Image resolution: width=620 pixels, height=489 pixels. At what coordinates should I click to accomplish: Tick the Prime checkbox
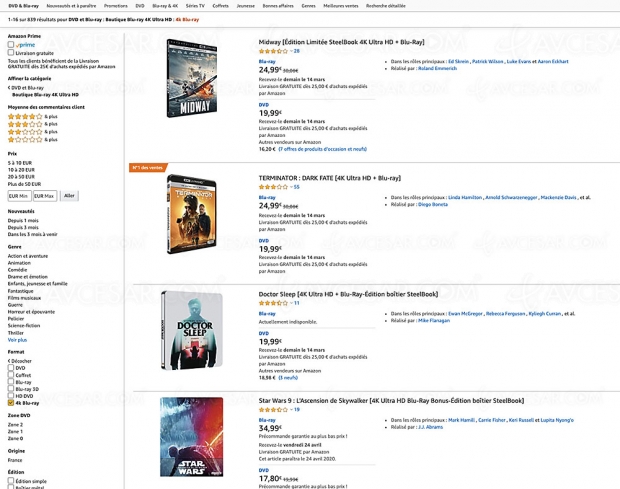click(11, 45)
